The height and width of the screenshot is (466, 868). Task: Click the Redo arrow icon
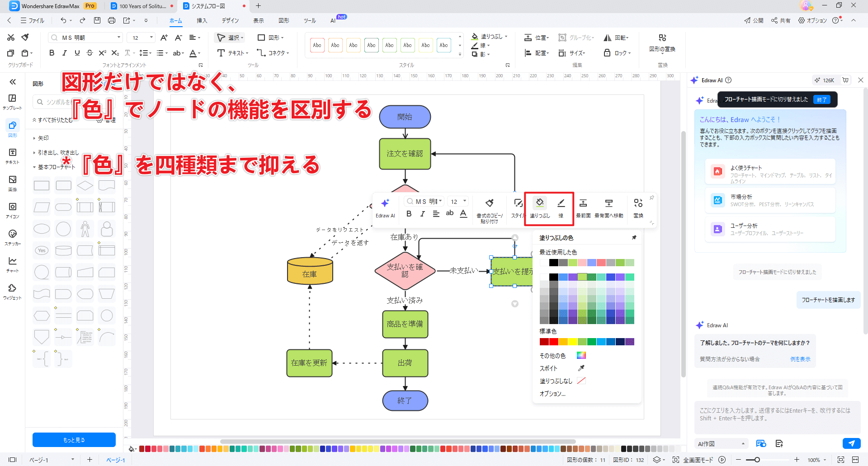[82, 20]
